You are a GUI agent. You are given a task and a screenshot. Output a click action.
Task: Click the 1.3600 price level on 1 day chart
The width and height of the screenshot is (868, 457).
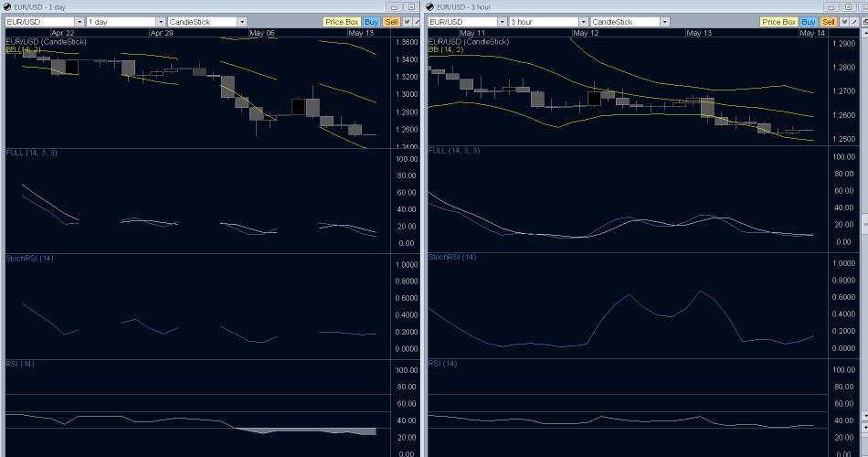[407, 42]
